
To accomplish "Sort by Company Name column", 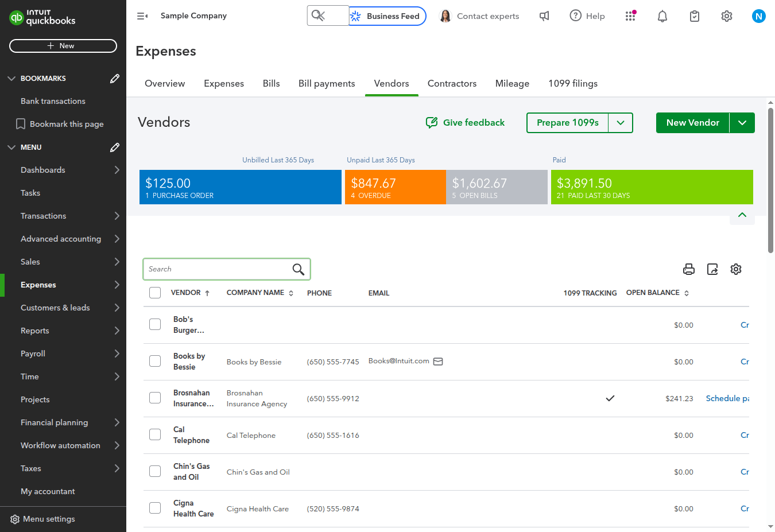I will point(291,293).
